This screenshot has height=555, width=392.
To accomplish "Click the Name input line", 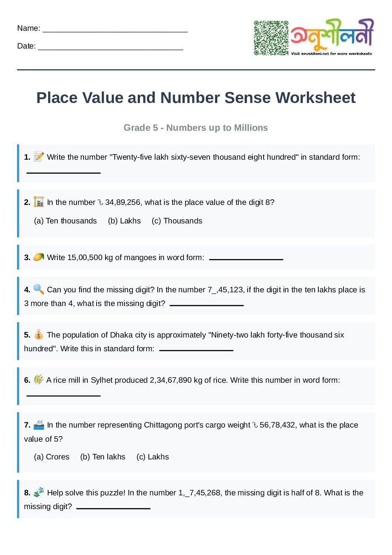I will [115, 29].
